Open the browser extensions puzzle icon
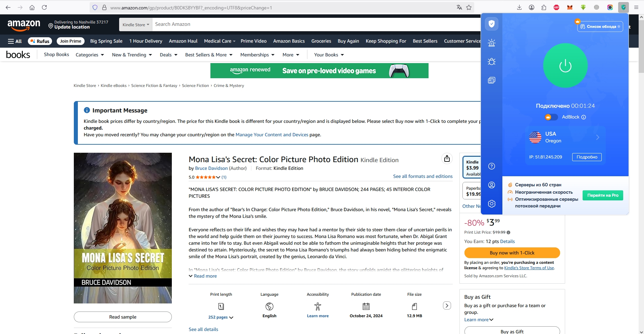The image size is (644, 334). 544,7
